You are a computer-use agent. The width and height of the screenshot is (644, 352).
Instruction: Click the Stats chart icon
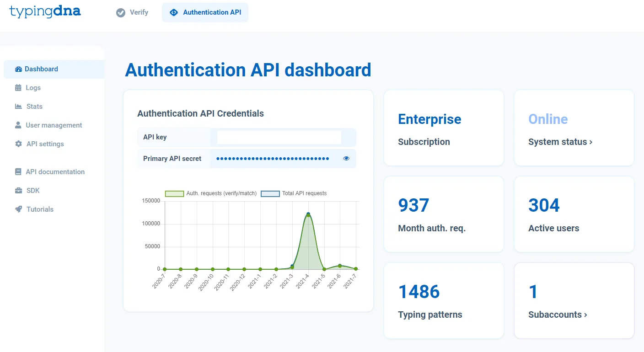pyautogui.click(x=18, y=107)
